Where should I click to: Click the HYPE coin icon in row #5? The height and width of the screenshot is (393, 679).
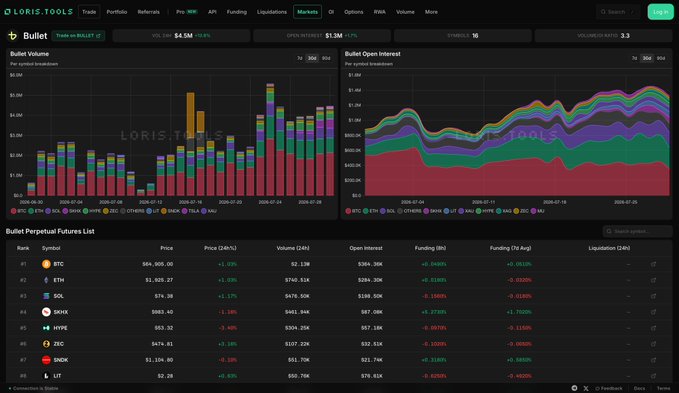click(x=46, y=328)
